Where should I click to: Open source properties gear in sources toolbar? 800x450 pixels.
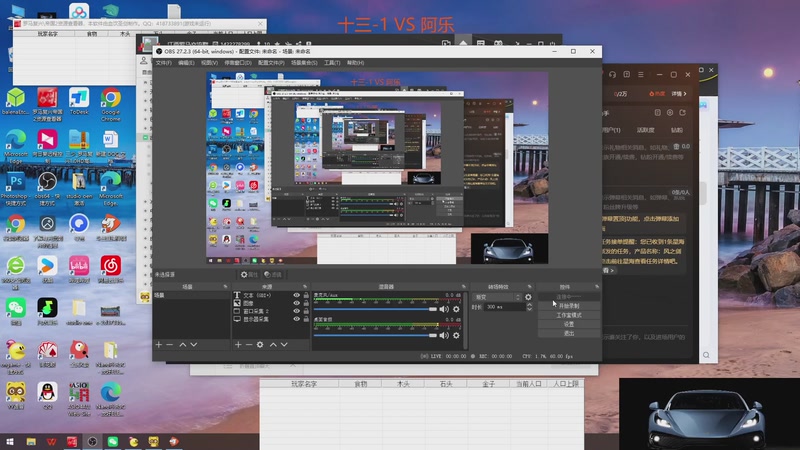point(260,345)
